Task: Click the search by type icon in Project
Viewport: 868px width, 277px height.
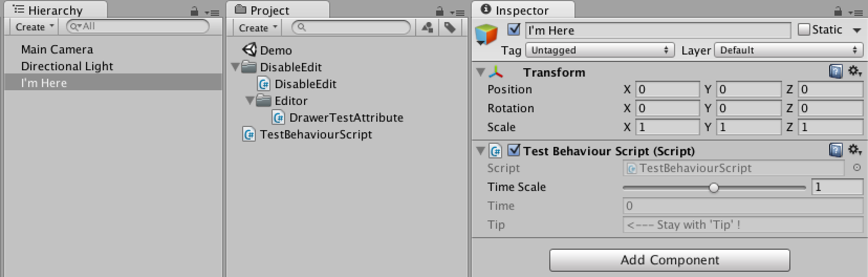Action: tap(428, 28)
